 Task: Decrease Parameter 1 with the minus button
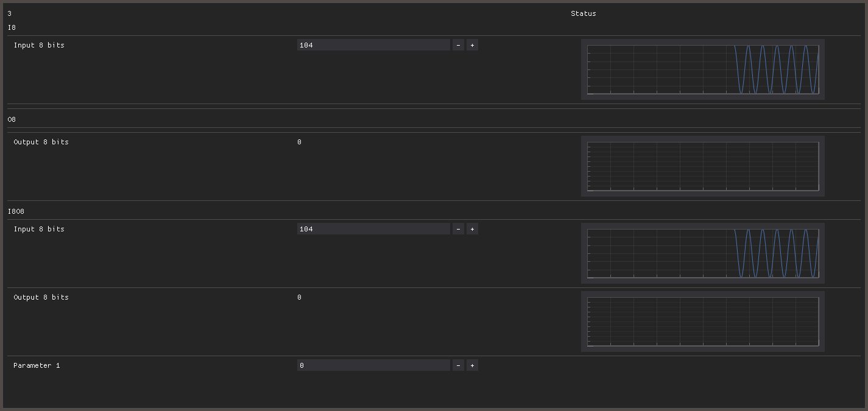[458, 365]
